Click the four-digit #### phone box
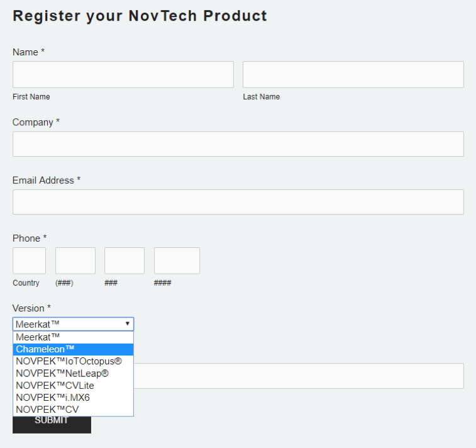The image size is (476, 448). click(x=177, y=260)
